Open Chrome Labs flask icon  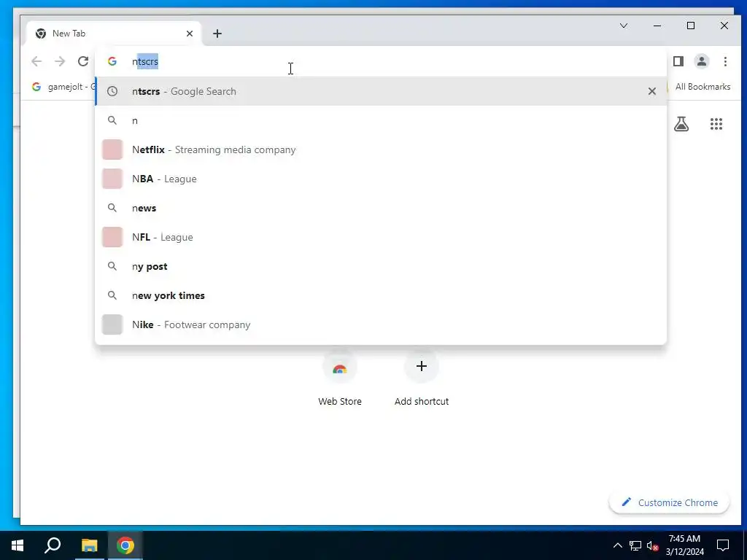[x=681, y=124]
